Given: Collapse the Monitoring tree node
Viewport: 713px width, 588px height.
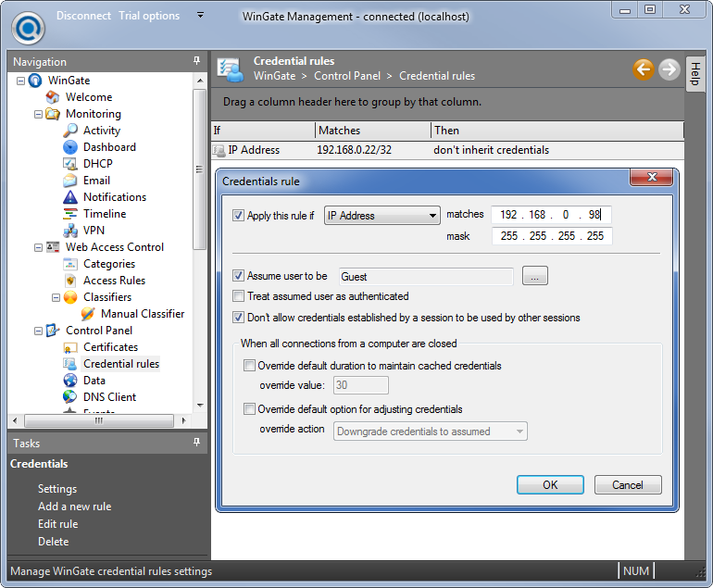Looking at the screenshot, I should (38, 114).
